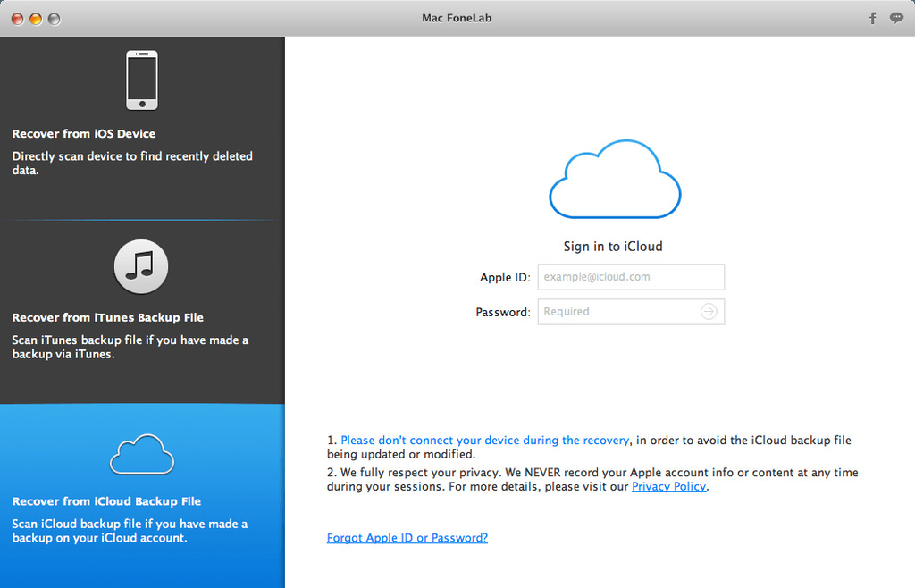The height and width of the screenshot is (588, 915).
Task: Open feedback via the speech bubble icon
Action: [x=896, y=18]
